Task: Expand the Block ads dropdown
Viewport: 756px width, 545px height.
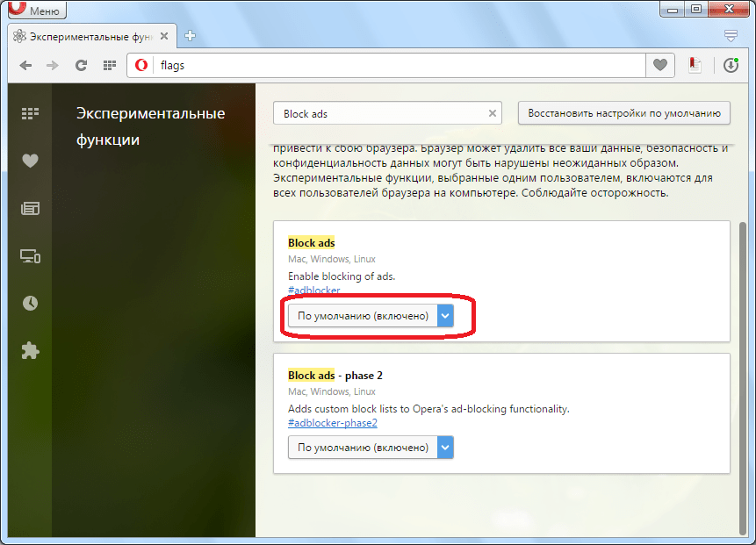Action: click(371, 316)
